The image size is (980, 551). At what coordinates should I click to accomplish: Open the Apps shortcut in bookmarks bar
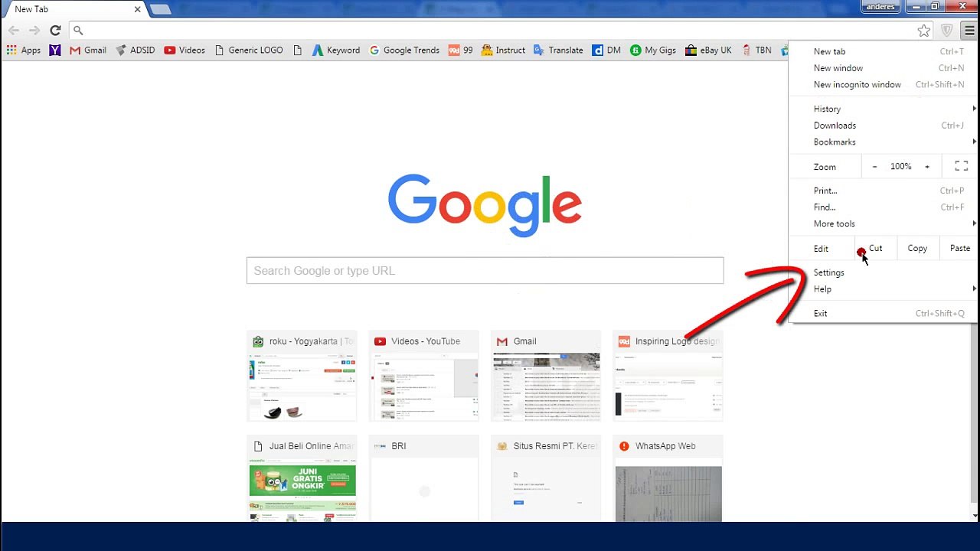[x=24, y=51]
